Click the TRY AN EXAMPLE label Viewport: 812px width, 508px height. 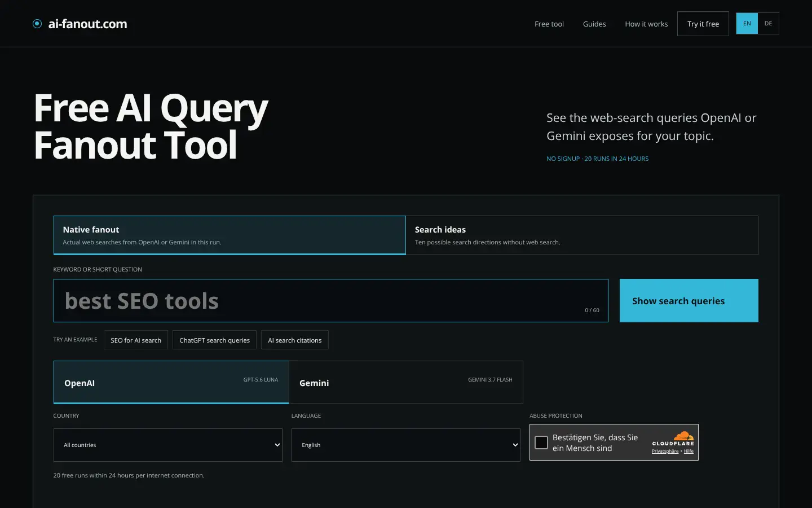[x=75, y=340]
